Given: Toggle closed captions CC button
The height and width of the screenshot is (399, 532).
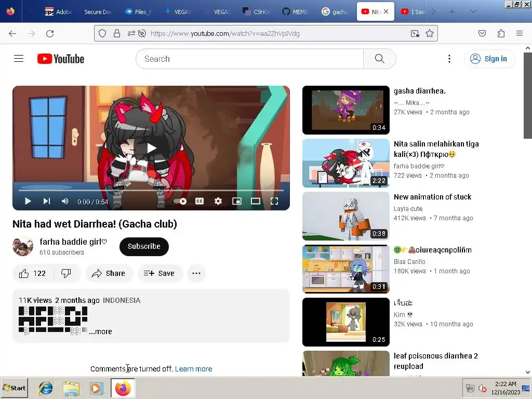Looking at the screenshot, I should pos(199,202).
